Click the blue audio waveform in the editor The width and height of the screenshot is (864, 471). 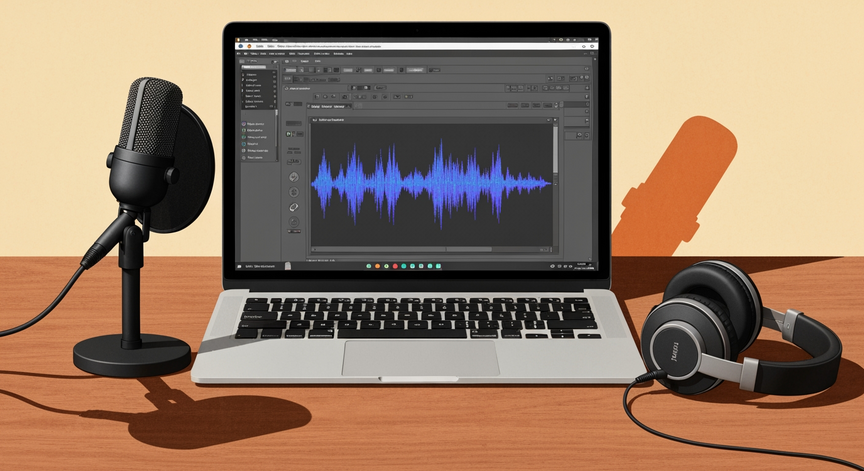pyautogui.click(x=431, y=184)
